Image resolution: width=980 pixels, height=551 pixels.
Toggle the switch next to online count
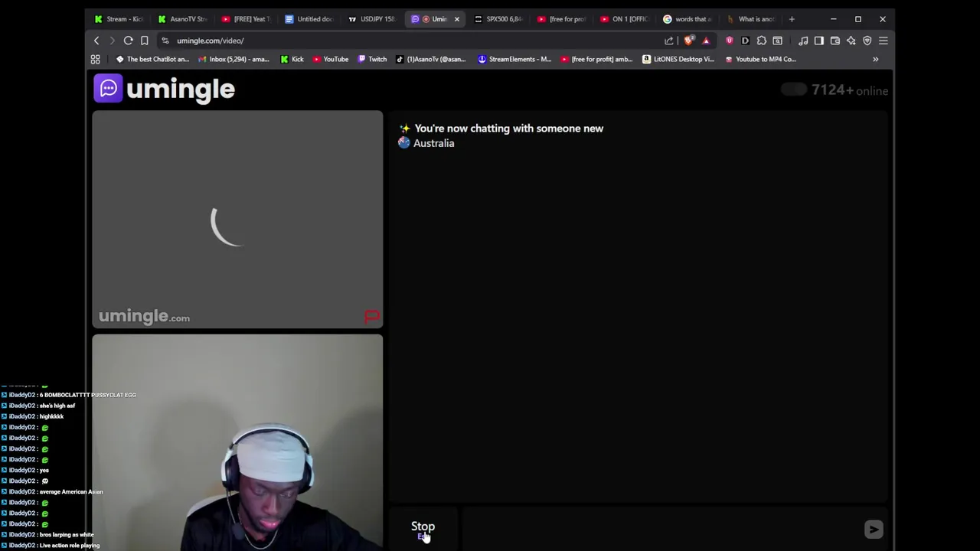tap(793, 90)
